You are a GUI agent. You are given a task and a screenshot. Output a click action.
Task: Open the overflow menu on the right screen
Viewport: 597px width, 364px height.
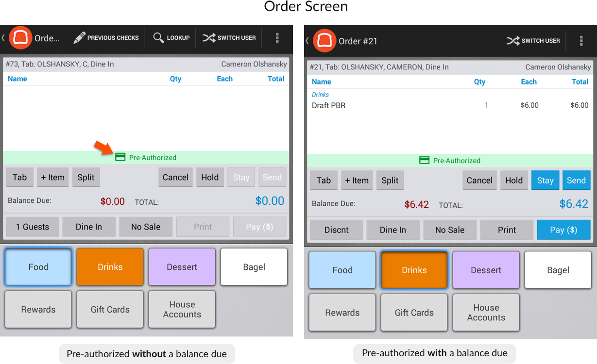pos(581,41)
